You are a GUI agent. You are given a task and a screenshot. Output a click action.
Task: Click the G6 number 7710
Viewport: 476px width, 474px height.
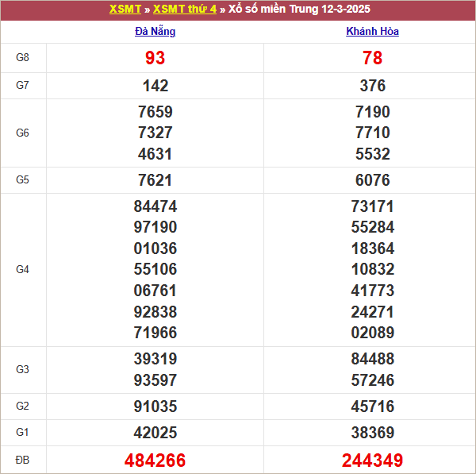(x=373, y=133)
